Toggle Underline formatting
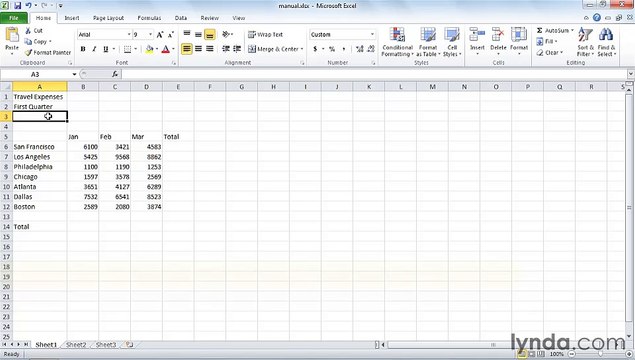Viewport: 635px width, 360px height. pos(105,49)
